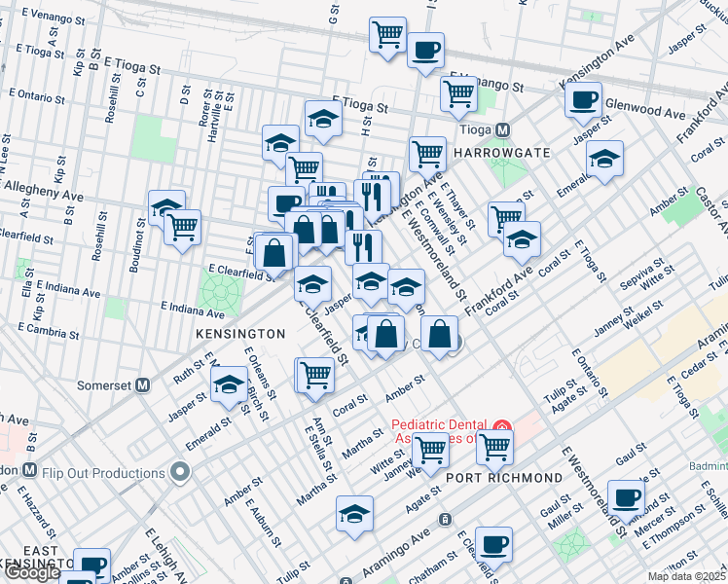
Task: Open the grocery cart marker near G St at top
Action: point(387,35)
